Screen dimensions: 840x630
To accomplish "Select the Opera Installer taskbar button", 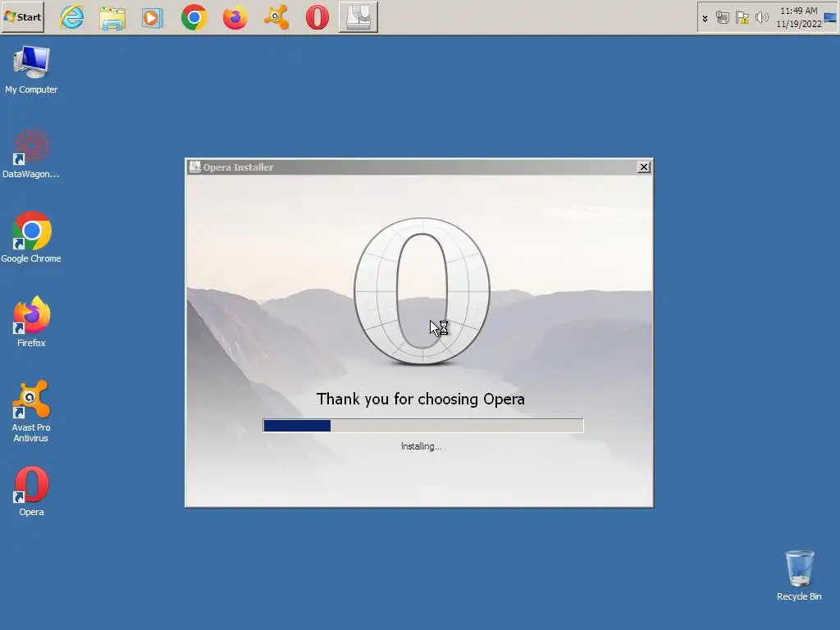I will pyautogui.click(x=358, y=17).
